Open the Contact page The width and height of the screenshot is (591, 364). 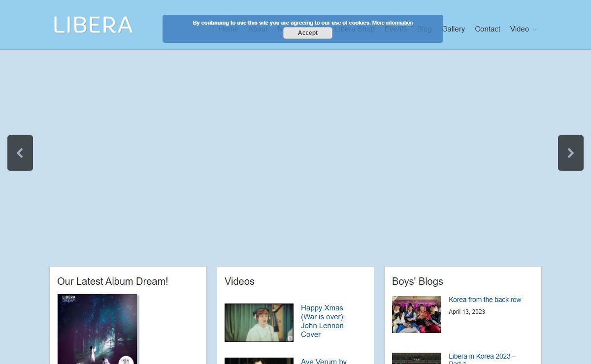tap(488, 29)
